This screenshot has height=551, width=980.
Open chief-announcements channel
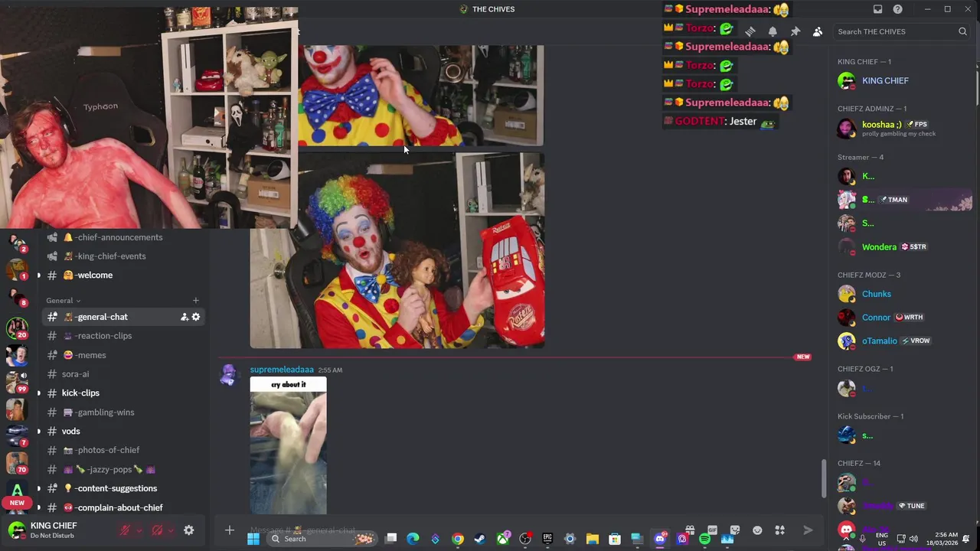(122, 237)
